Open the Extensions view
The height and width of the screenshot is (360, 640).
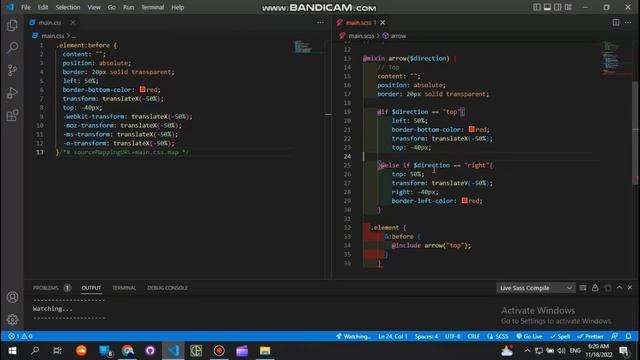click(12, 116)
